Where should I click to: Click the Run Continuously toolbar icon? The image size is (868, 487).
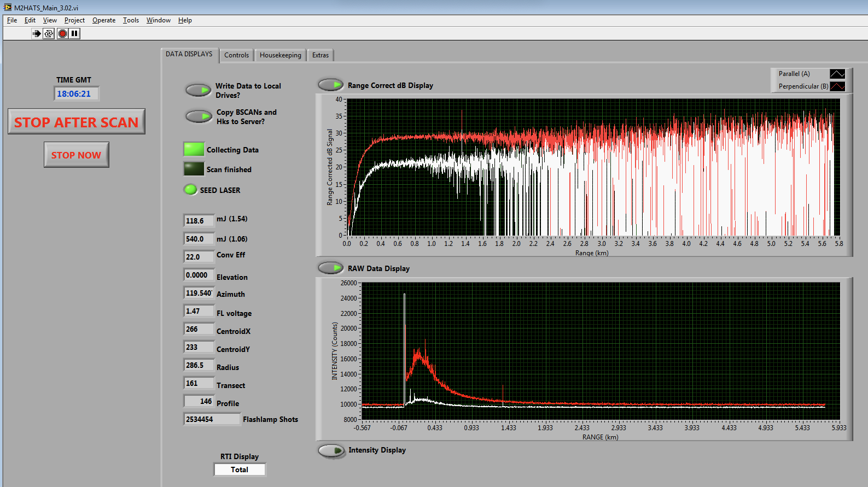coord(49,33)
